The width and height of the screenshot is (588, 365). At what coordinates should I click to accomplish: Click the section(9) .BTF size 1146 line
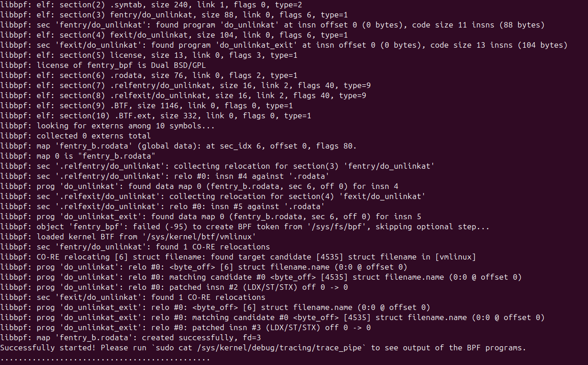coord(147,105)
